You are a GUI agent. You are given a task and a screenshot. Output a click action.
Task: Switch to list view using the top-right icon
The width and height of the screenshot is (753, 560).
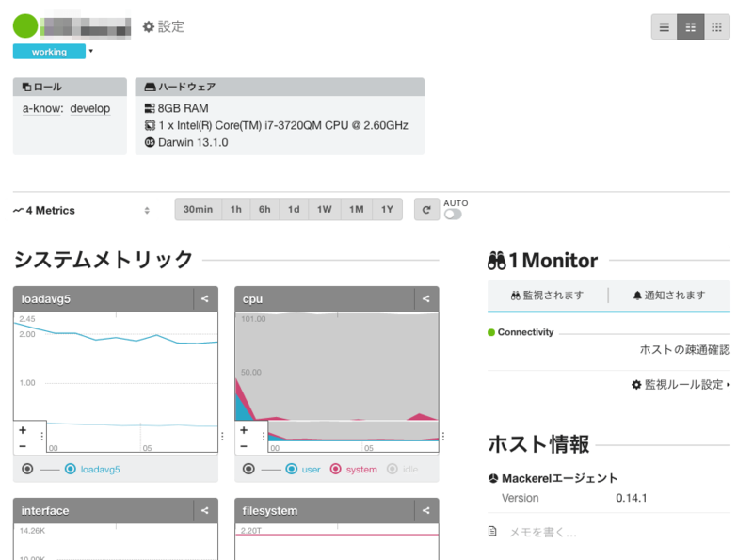(x=664, y=26)
